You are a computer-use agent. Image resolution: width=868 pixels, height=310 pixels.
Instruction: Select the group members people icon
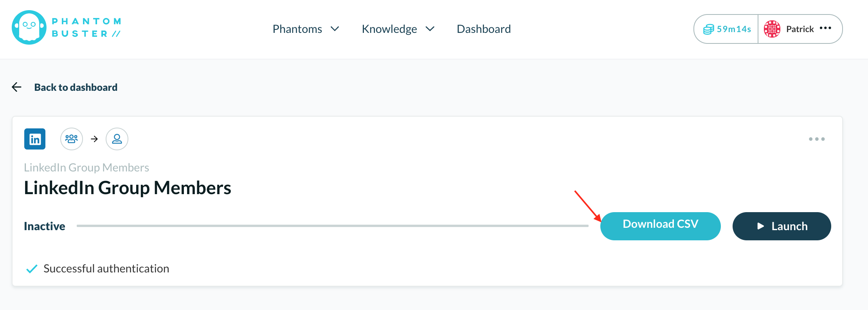click(72, 139)
